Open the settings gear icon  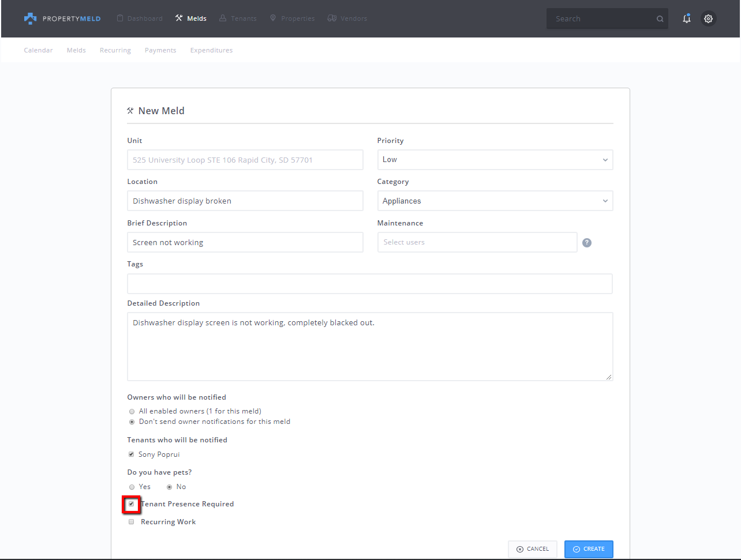(x=708, y=18)
